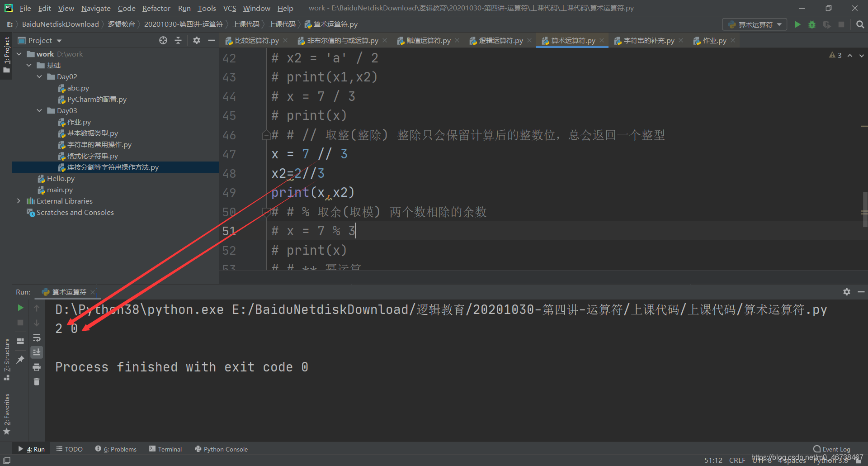This screenshot has width=868, height=466.
Task: Open the Problems tool window
Action: (x=116, y=449)
